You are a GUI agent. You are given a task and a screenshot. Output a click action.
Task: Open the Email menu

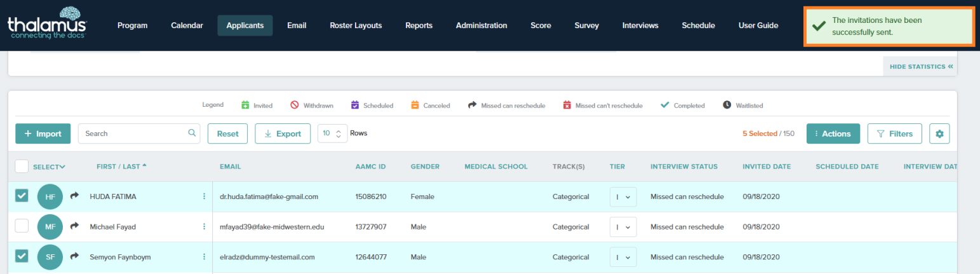point(297,25)
